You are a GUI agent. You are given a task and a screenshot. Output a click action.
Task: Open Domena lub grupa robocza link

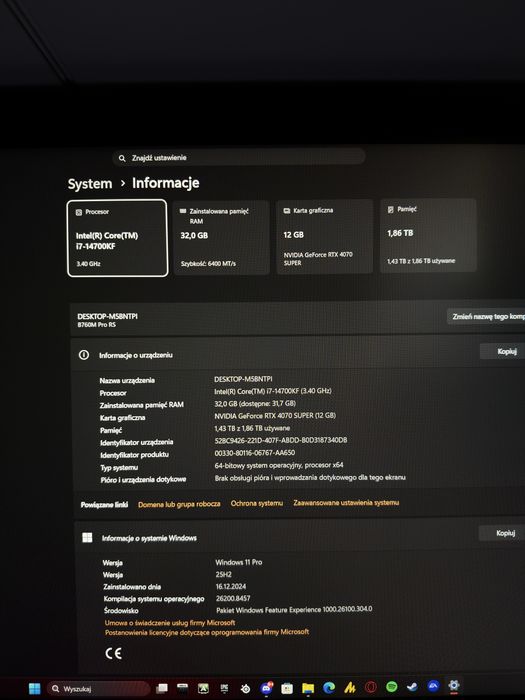tap(179, 504)
